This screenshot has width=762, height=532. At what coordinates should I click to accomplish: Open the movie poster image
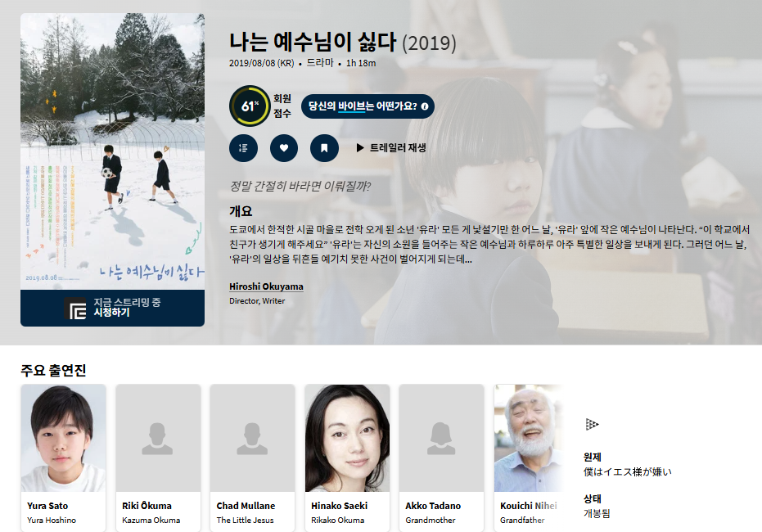click(x=112, y=150)
